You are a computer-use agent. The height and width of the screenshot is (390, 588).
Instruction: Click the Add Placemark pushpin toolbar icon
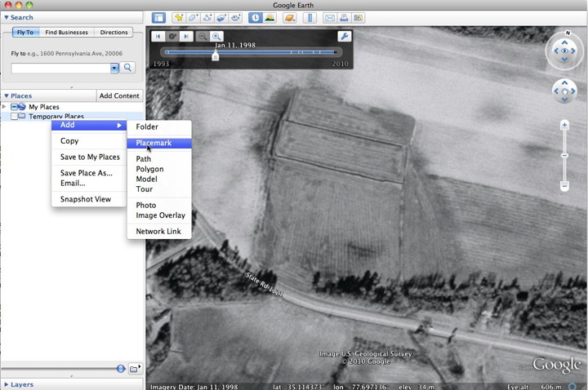coord(179,17)
